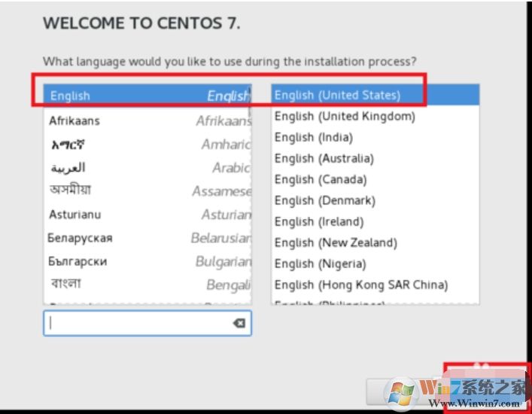
Task: Select the Assamese language row
Action: [147, 190]
